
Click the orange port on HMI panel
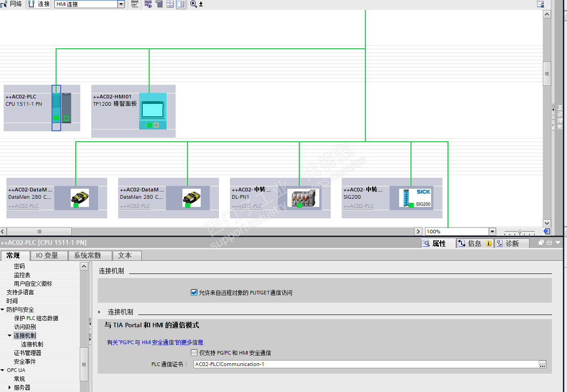[x=156, y=125]
